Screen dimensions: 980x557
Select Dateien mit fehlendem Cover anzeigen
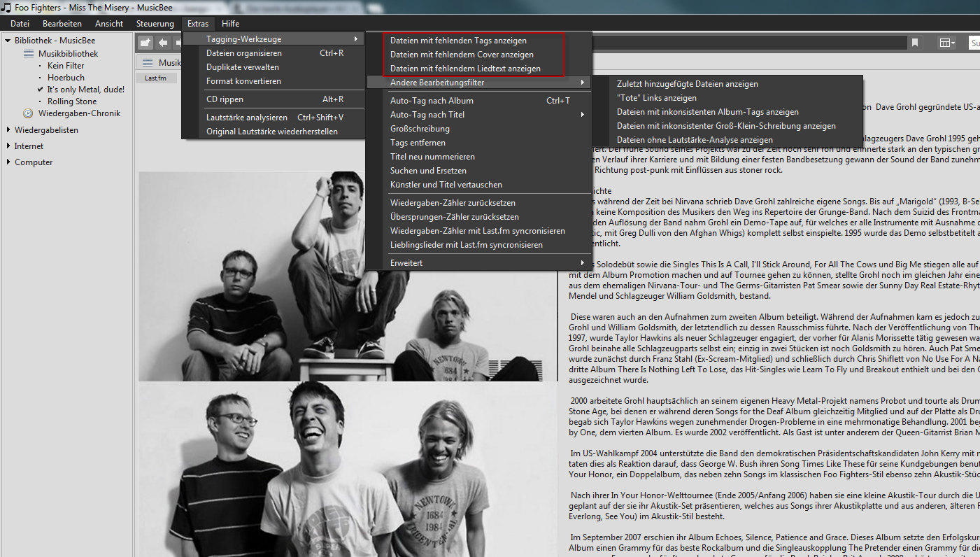click(478, 55)
